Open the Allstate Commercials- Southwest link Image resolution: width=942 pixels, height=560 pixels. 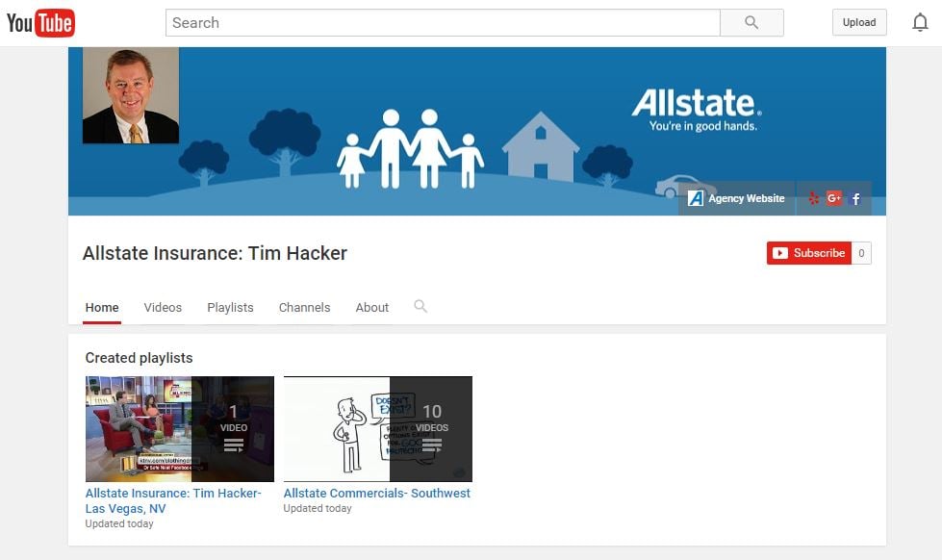click(376, 494)
